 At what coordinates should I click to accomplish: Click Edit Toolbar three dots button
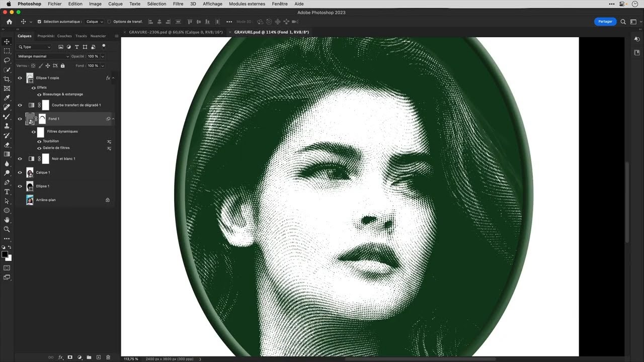7,239
